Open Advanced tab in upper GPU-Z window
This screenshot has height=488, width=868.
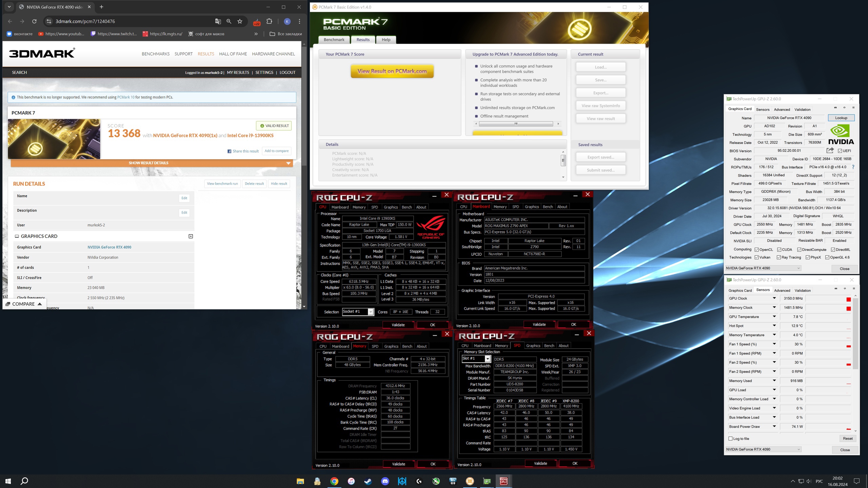coord(782,109)
